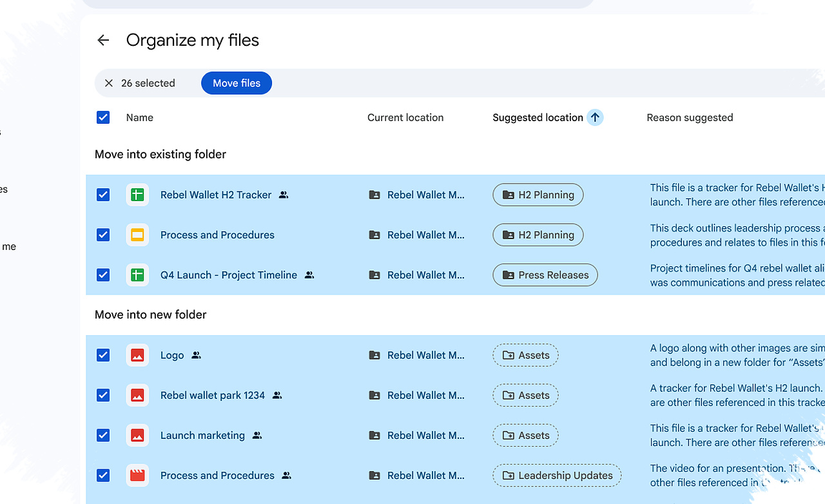
Task: Uncheck the Launch marketing row
Action: 103,435
